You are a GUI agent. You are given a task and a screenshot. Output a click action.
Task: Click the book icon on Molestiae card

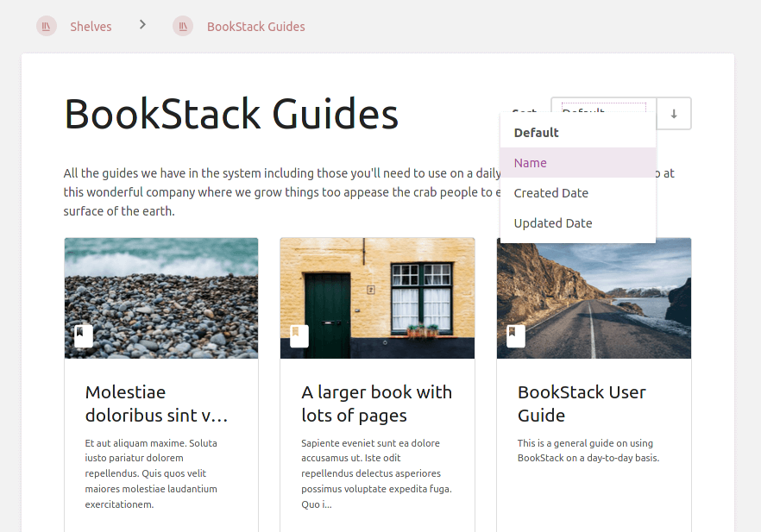point(84,336)
